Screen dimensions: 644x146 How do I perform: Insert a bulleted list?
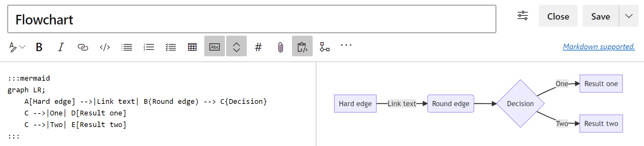point(127,47)
